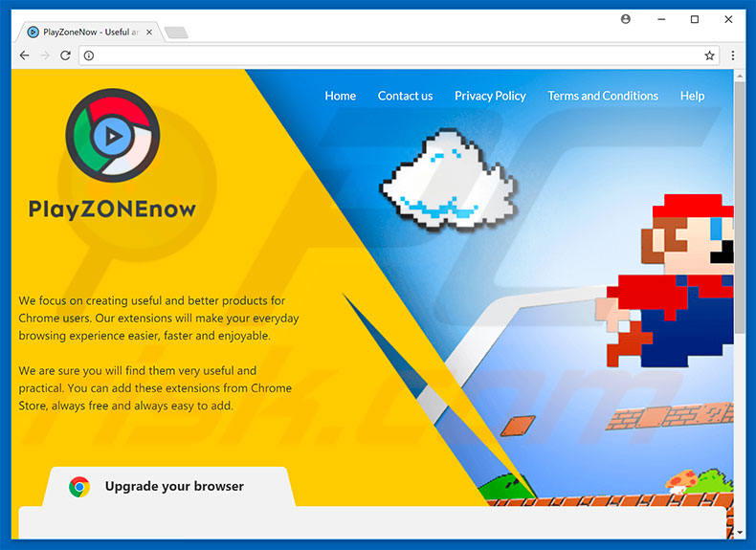Close the browser window
Viewport: 756px width, 550px height.
(x=728, y=19)
